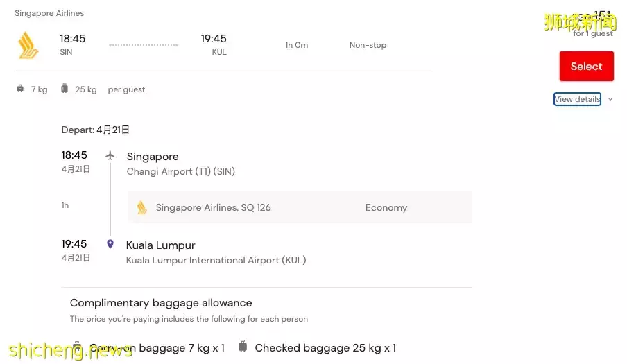Open the View details link
This screenshot has width=627, height=364.
pyautogui.click(x=577, y=99)
